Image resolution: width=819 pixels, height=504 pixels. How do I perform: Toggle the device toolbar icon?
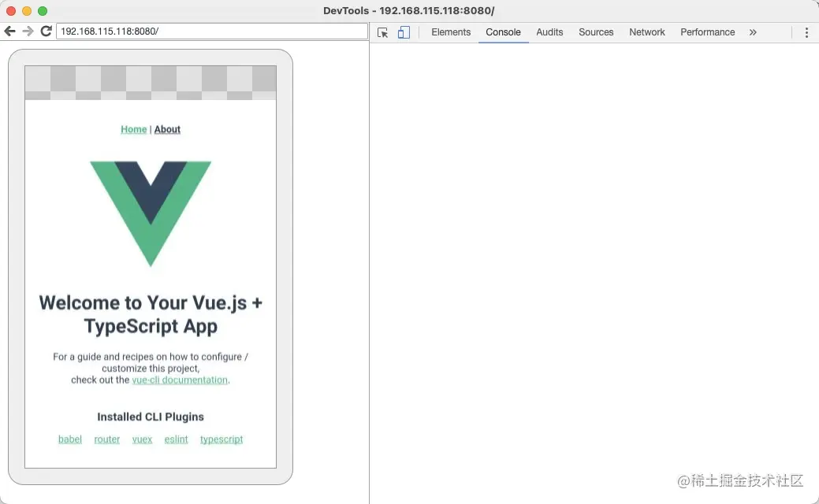404,32
